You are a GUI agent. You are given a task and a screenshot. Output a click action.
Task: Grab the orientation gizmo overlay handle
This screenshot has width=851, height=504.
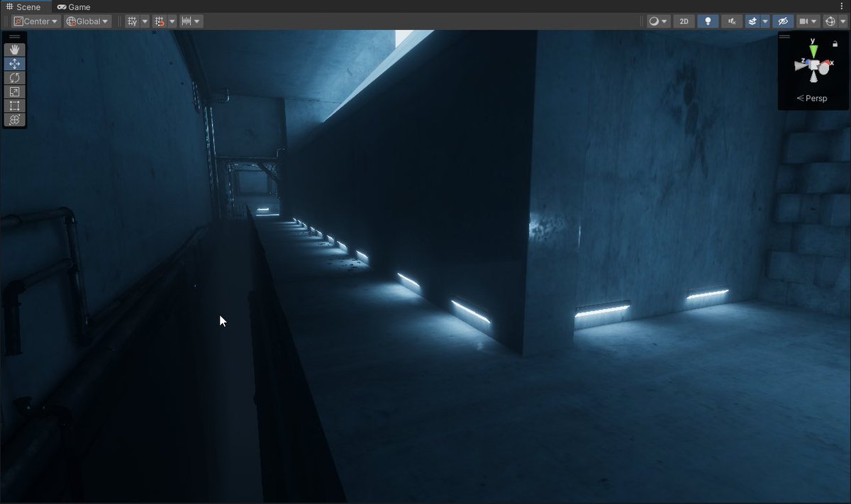click(x=785, y=35)
